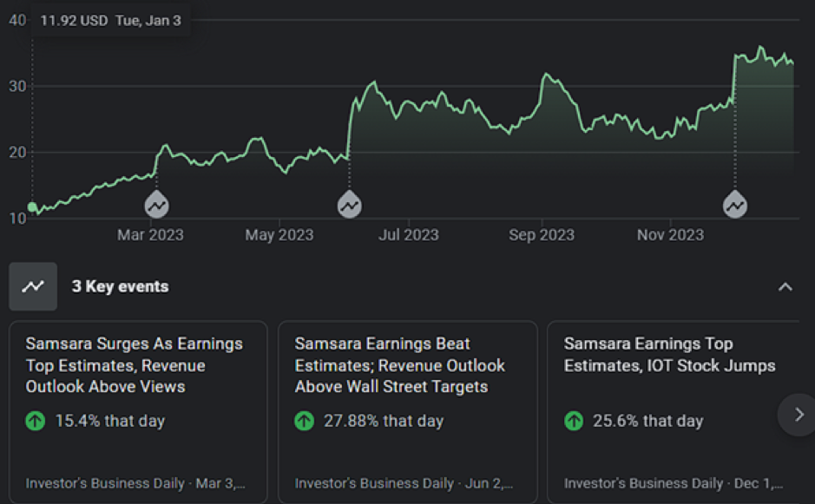The image size is (815, 504).
Task: Click the '3 Key events' heading
Action: pos(120,286)
